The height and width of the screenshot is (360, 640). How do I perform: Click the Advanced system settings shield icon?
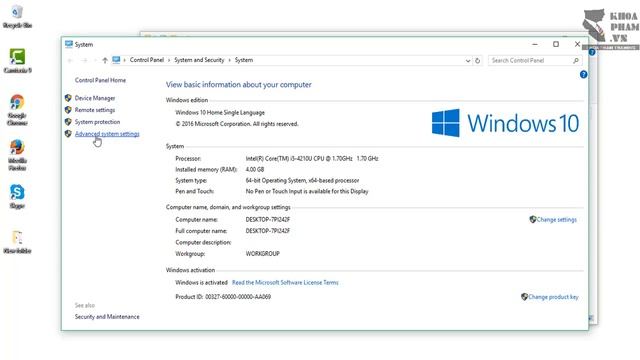pos(68,133)
